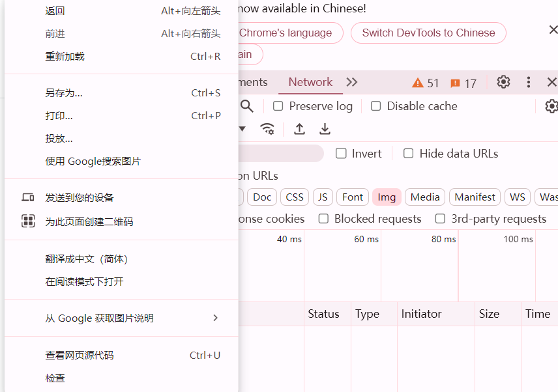Expand more DevTools tabs with the >> chevron
Image resolution: width=558 pixels, height=392 pixels.
point(352,82)
